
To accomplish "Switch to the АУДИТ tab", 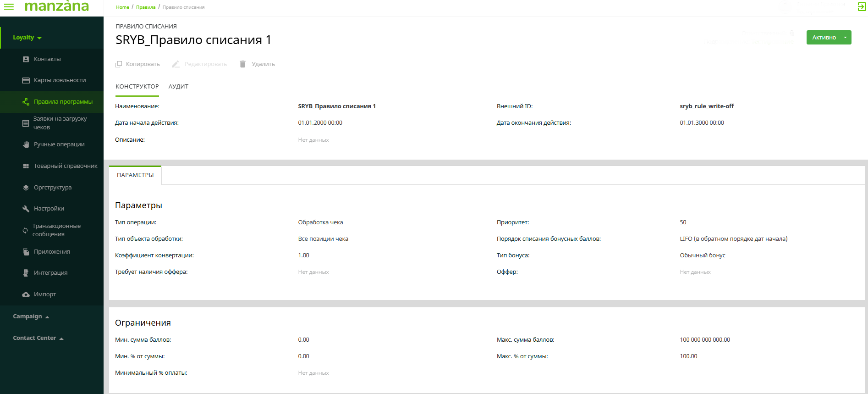I will point(178,87).
